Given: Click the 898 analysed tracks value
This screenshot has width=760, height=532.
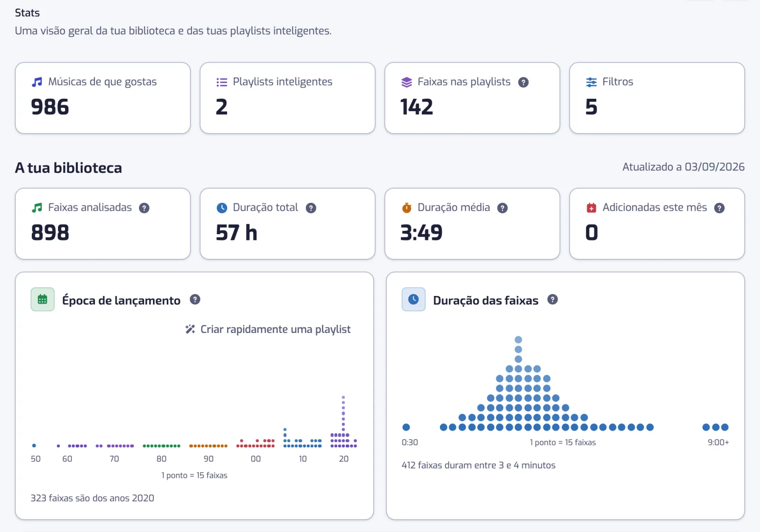Looking at the screenshot, I should pyautogui.click(x=50, y=233).
